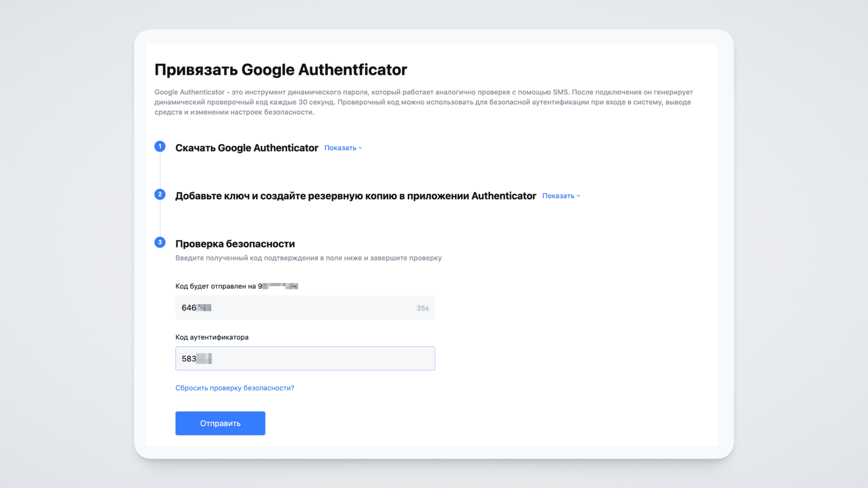868x488 pixels.
Task: Focus the SMS code field containing 646
Action: tap(294, 308)
